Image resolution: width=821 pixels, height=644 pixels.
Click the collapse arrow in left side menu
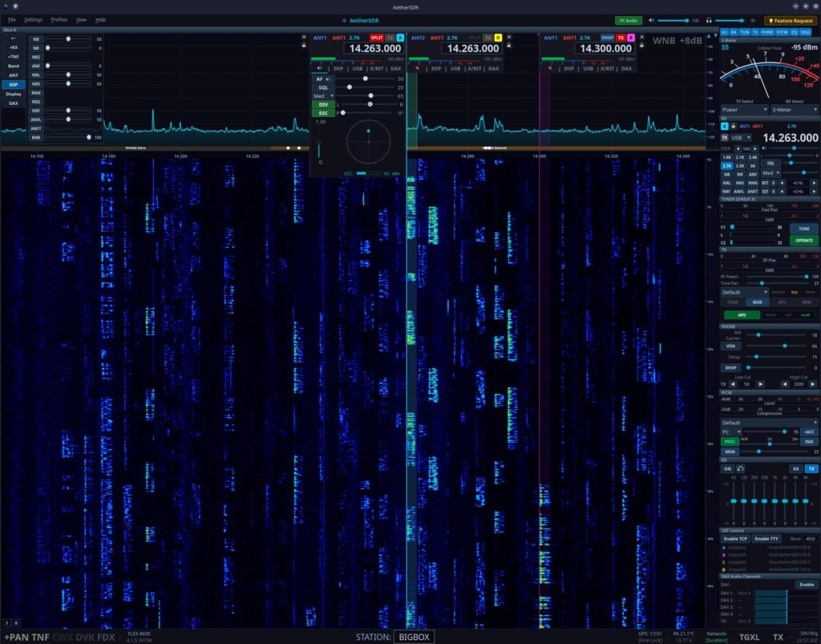tap(14, 38)
